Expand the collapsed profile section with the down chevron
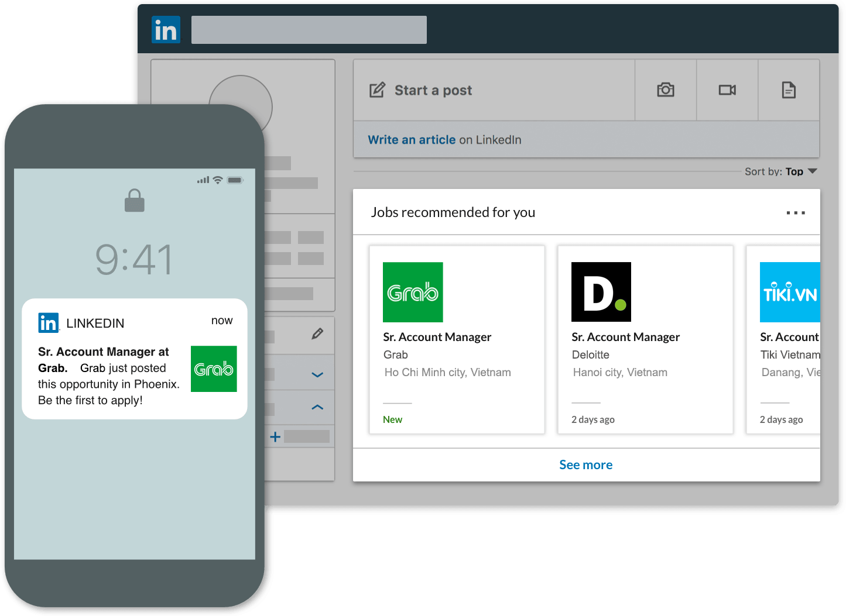Image resolution: width=846 pixels, height=616 pixels. point(317,374)
